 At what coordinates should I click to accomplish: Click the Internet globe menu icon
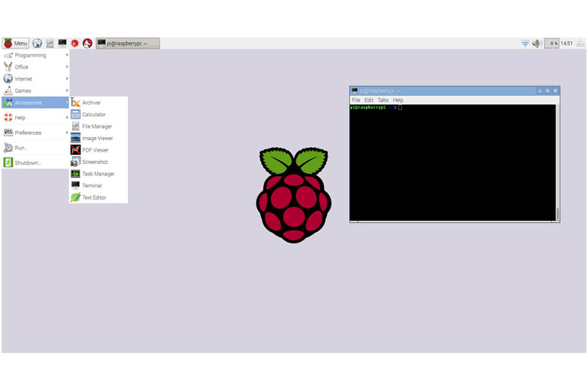coord(8,79)
